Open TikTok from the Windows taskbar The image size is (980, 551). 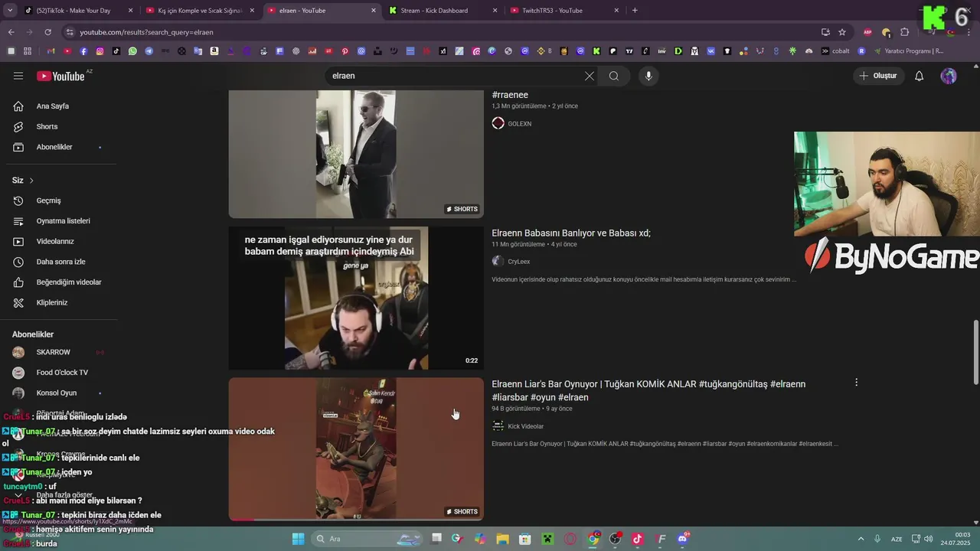pyautogui.click(x=637, y=539)
